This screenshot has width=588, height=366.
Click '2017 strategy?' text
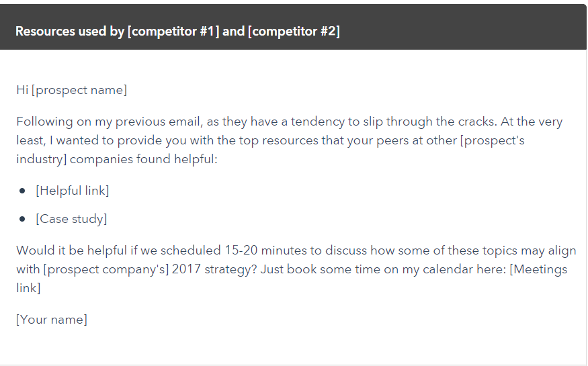coord(214,269)
